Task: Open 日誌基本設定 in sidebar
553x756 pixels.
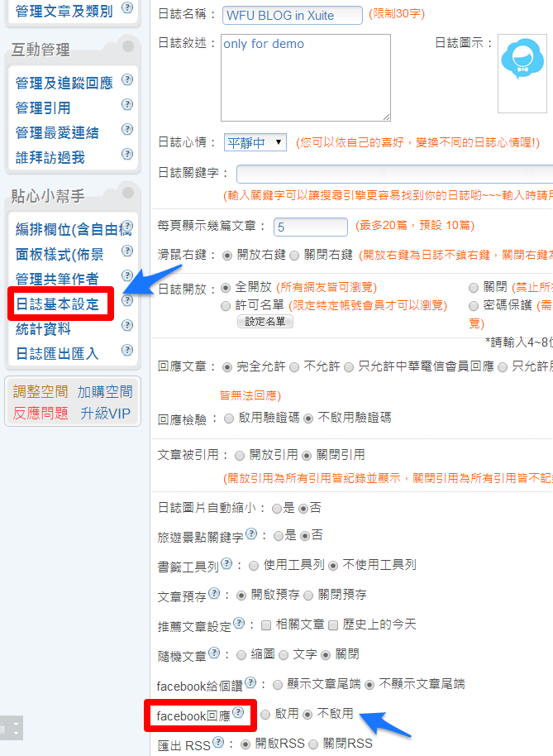Action: tap(57, 304)
